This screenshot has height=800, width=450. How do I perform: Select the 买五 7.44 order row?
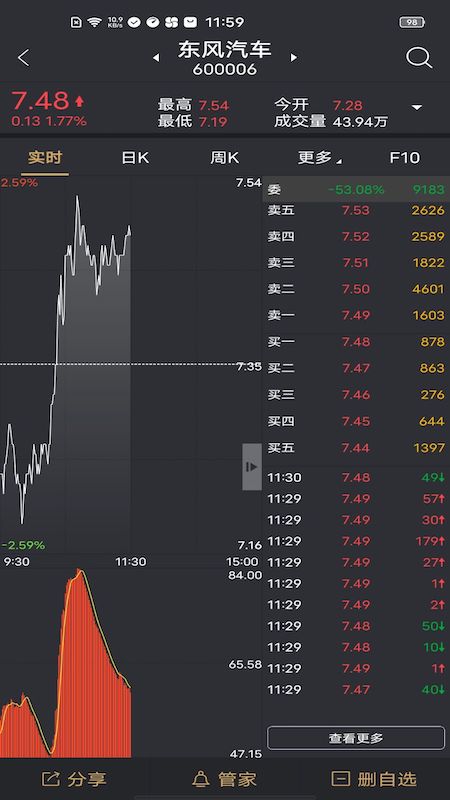[x=356, y=448]
